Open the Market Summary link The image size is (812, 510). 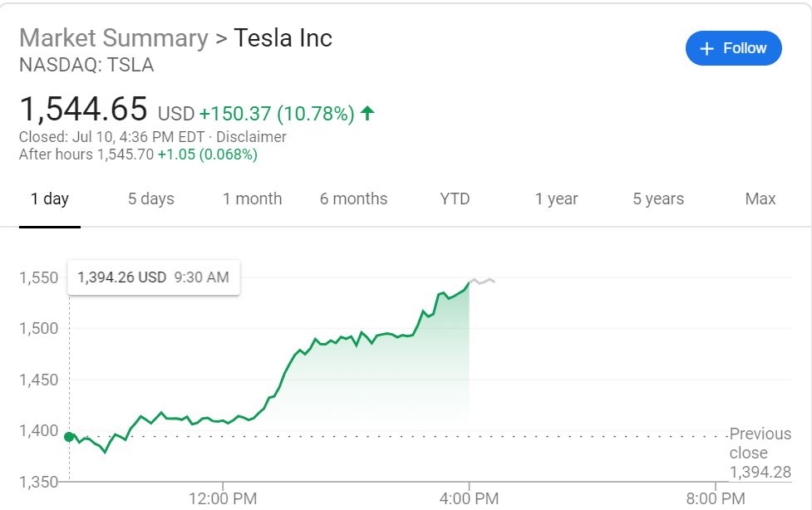[114, 38]
